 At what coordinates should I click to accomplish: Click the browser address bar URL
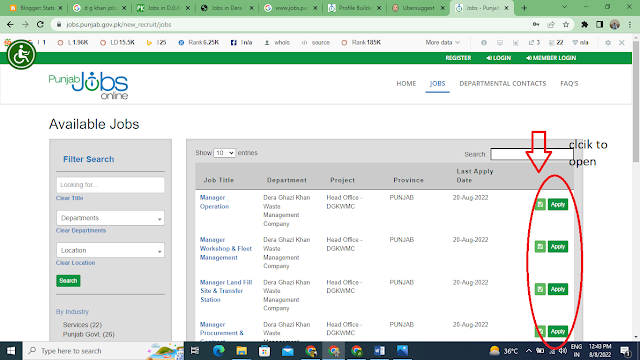coord(119,24)
